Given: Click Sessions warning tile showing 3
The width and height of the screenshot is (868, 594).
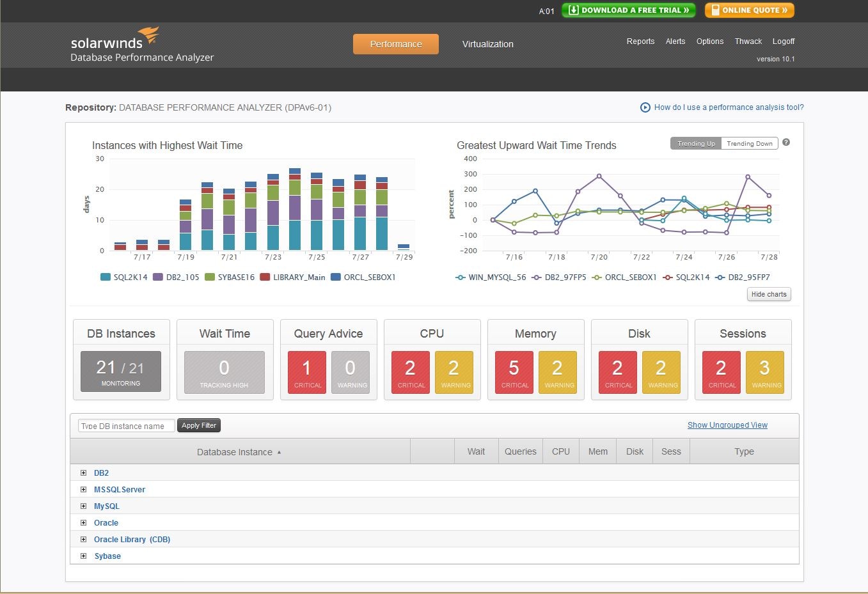Looking at the screenshot, I should 765,371.
